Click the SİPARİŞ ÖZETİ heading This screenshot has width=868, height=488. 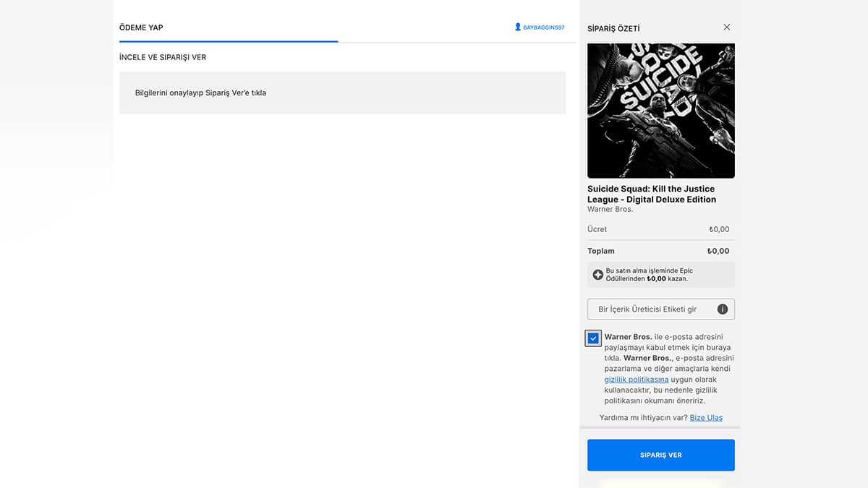[613, 28]
